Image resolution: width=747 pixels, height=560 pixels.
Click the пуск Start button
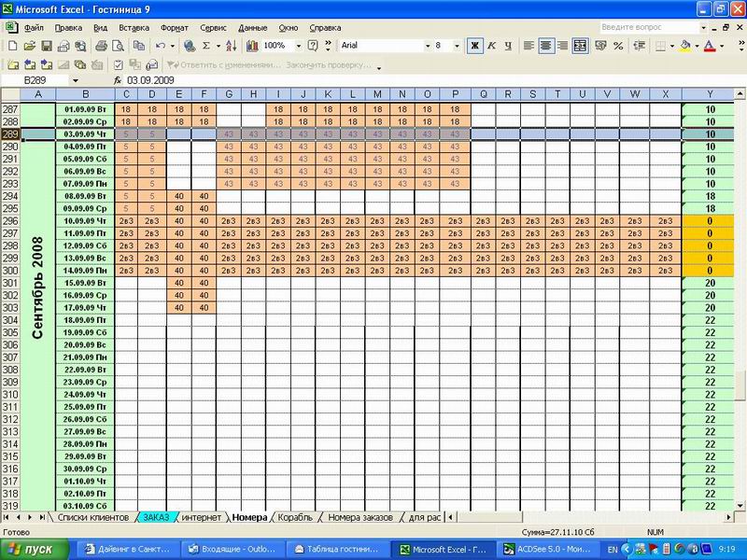(37, 549)
